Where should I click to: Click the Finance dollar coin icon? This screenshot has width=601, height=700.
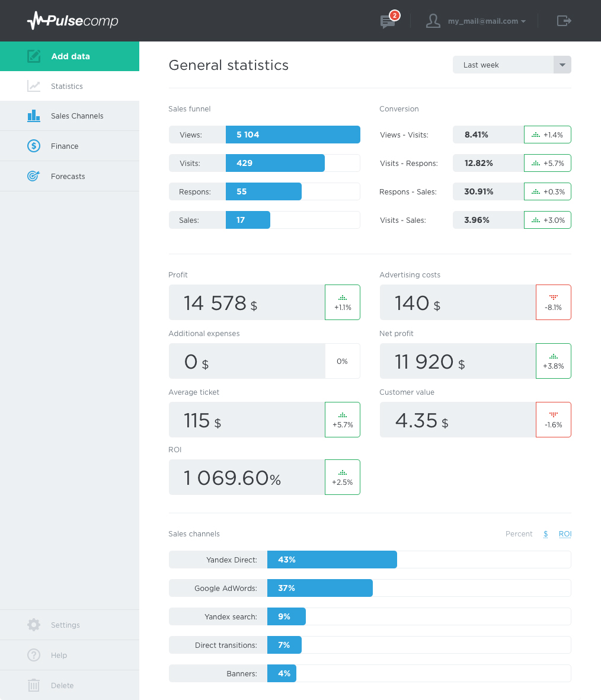[34, 146]
